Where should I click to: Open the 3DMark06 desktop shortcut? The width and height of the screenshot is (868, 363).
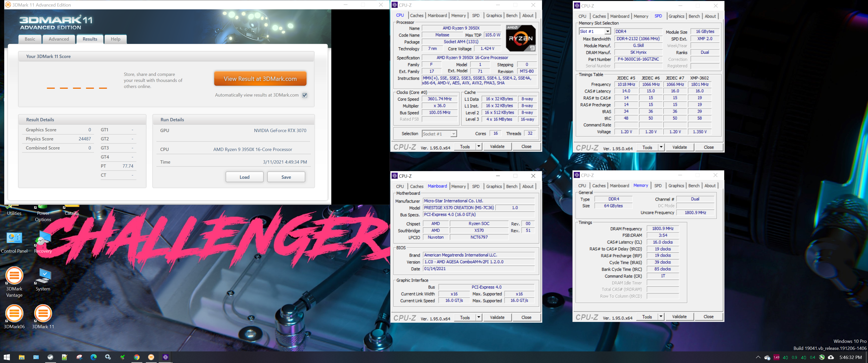pos(14,317)
